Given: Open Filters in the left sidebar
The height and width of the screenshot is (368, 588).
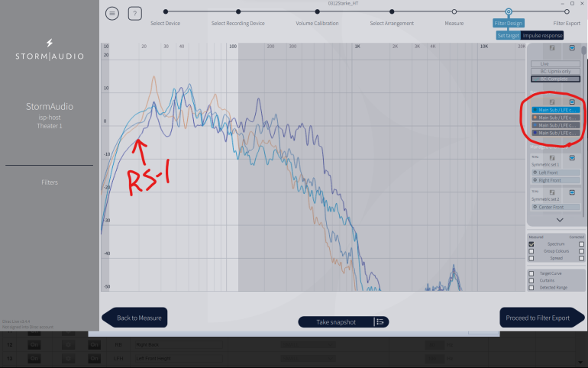Looking at the screenshot, I should [50, 182].
